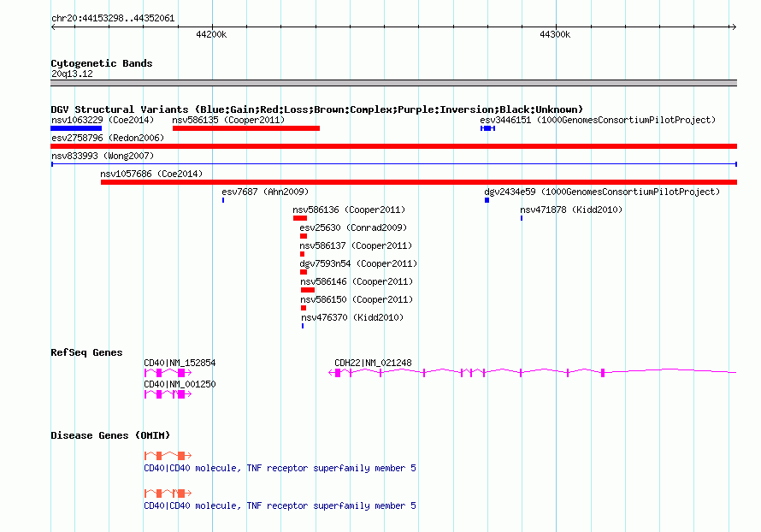Click the chr20:44153298..44352061 range label
The image size is (761, 532).
coord(113,18)
